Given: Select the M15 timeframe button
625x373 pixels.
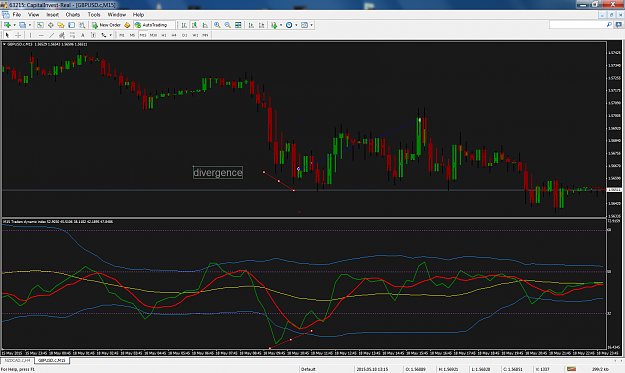Looking at the screenshot, I should [143, 35].
